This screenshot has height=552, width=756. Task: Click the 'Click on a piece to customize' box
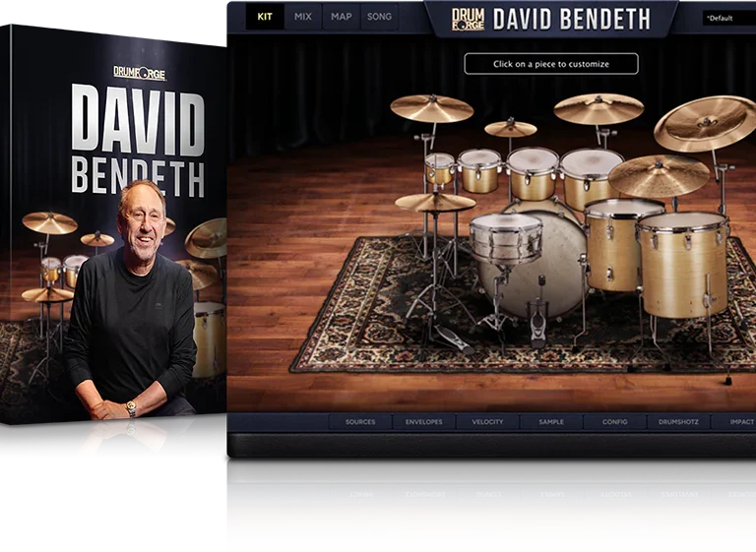(551, 64)
